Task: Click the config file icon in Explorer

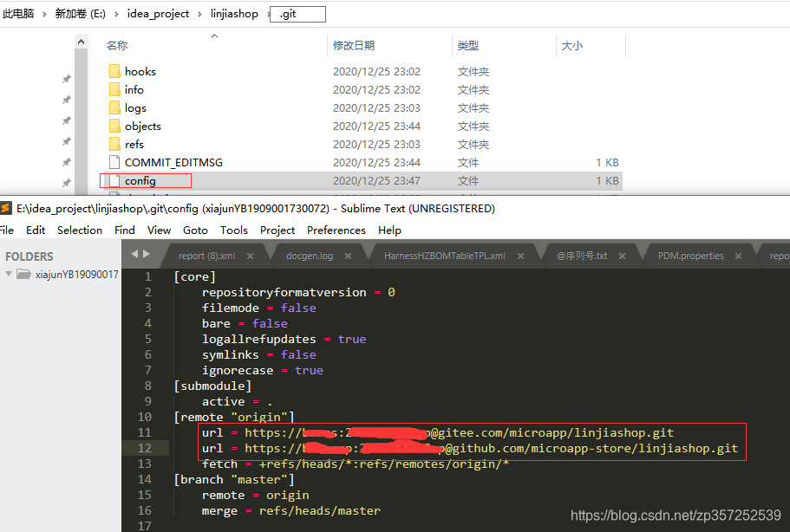Action: [x=114, y=180]
